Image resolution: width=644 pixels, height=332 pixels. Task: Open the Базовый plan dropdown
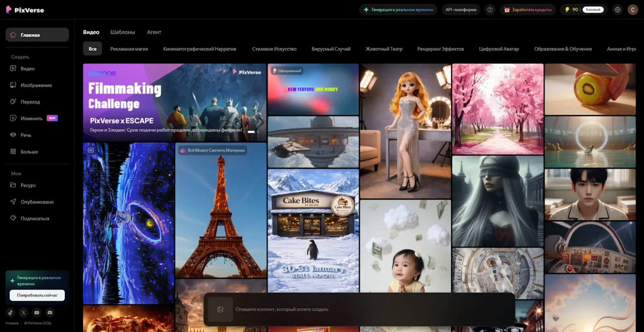[x=594, y=9]
